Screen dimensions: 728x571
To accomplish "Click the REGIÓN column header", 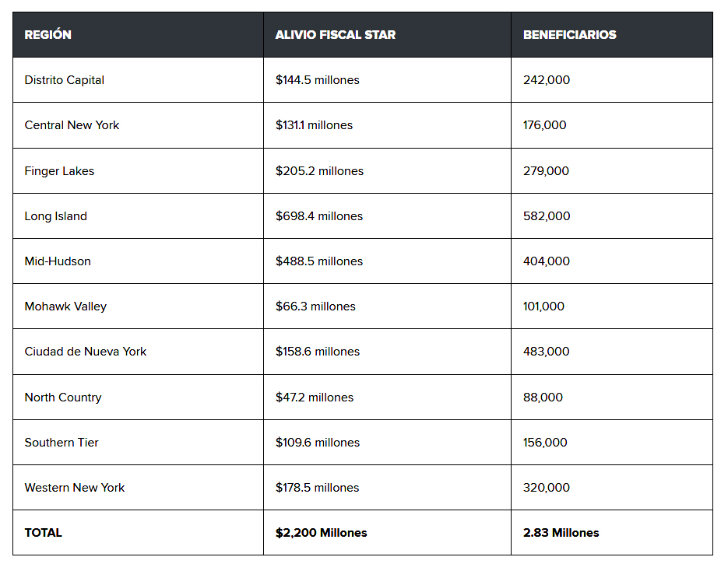I will point(48,35).
